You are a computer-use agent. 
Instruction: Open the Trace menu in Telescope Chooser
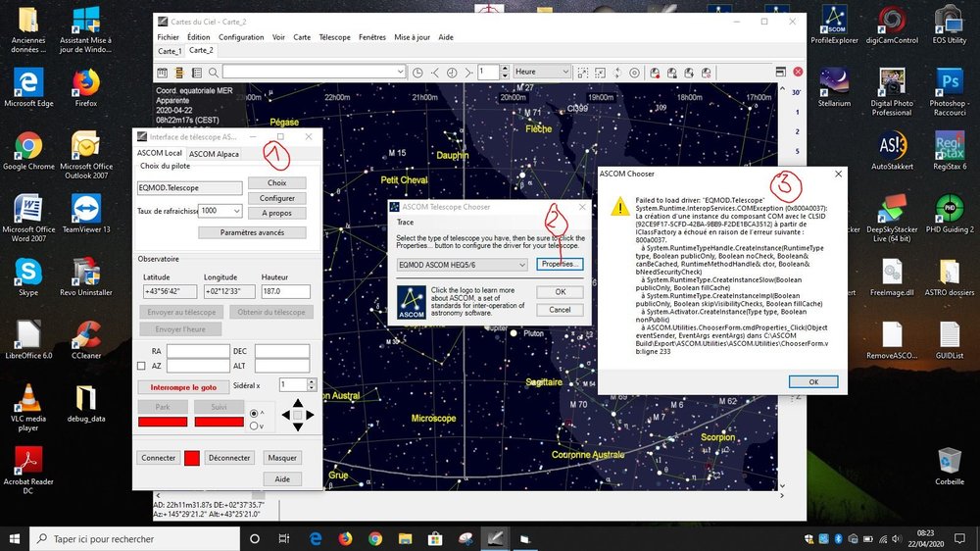[x=405, y=222]
